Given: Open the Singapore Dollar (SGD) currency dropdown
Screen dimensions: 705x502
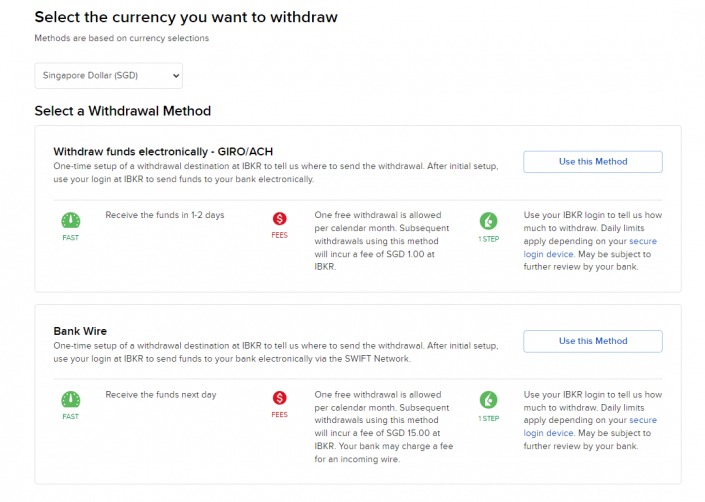Looking at the screenshot, I should [108, 75].
